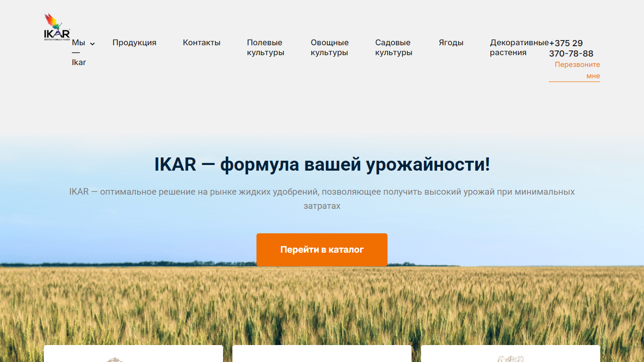Open the "Мы — Ikar" menu item

(79, 52)
